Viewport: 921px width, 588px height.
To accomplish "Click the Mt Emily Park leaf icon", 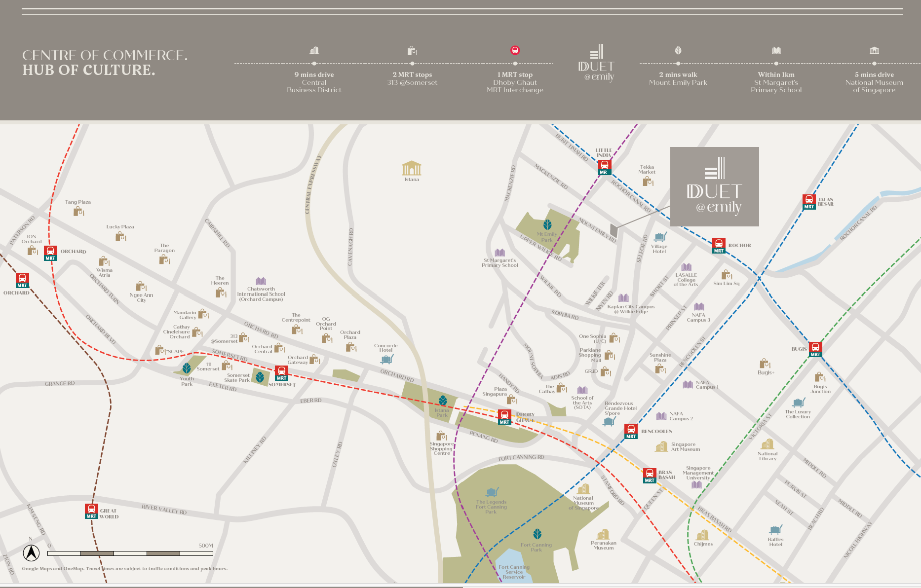I will (x=547, y=225).
